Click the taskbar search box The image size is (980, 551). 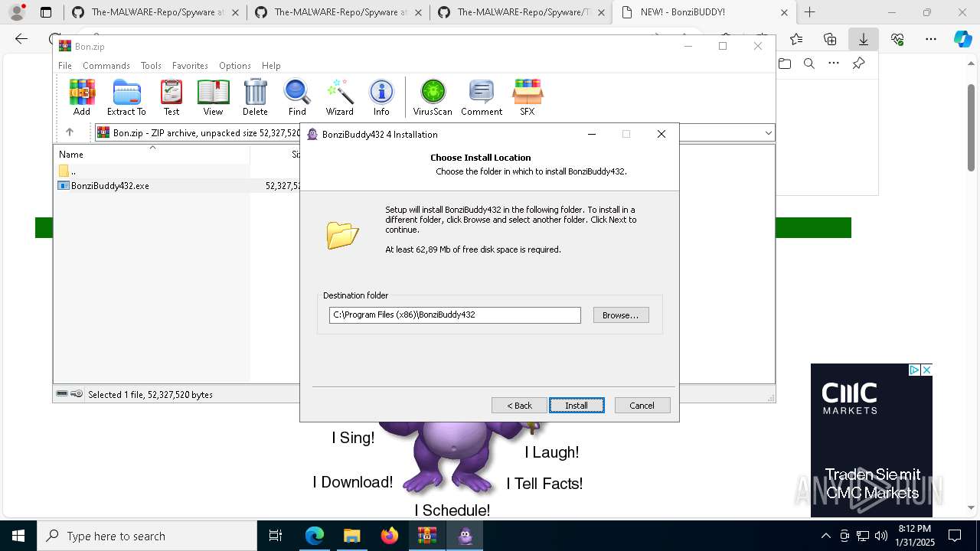click(x=147, y=536)
